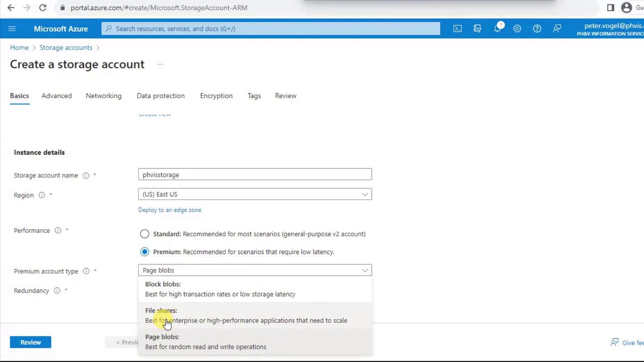Image resolution: width=644 pixels, height=362 pixels.
Task: Switch to the Networking tab
Action: point(104,96)
